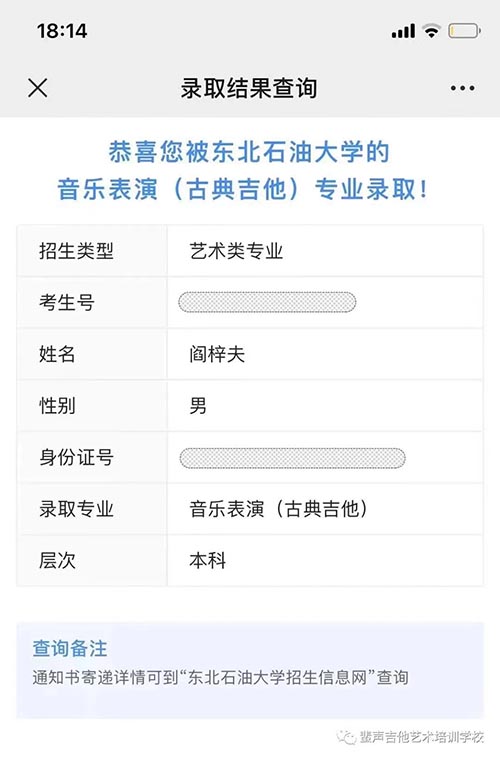Tap the 录取结果查询 page title
500x759 pixels.
tap(249, 88)
